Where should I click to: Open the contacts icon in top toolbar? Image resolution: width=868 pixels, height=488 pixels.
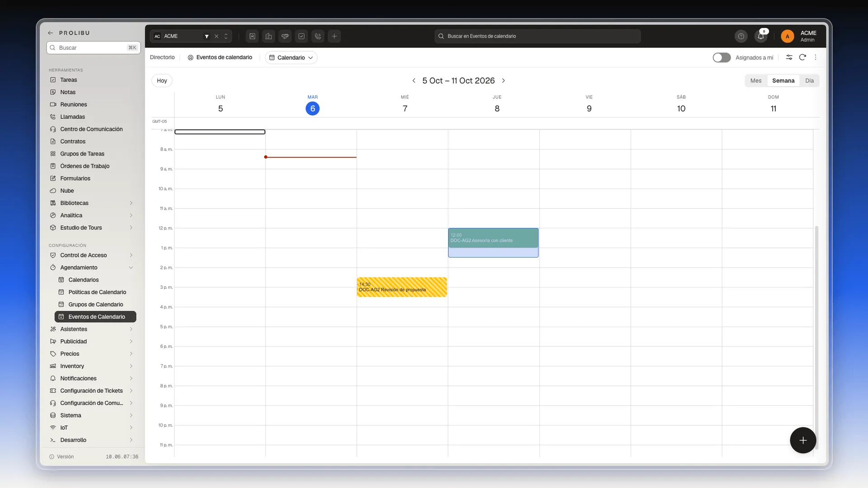click(252, 36)
